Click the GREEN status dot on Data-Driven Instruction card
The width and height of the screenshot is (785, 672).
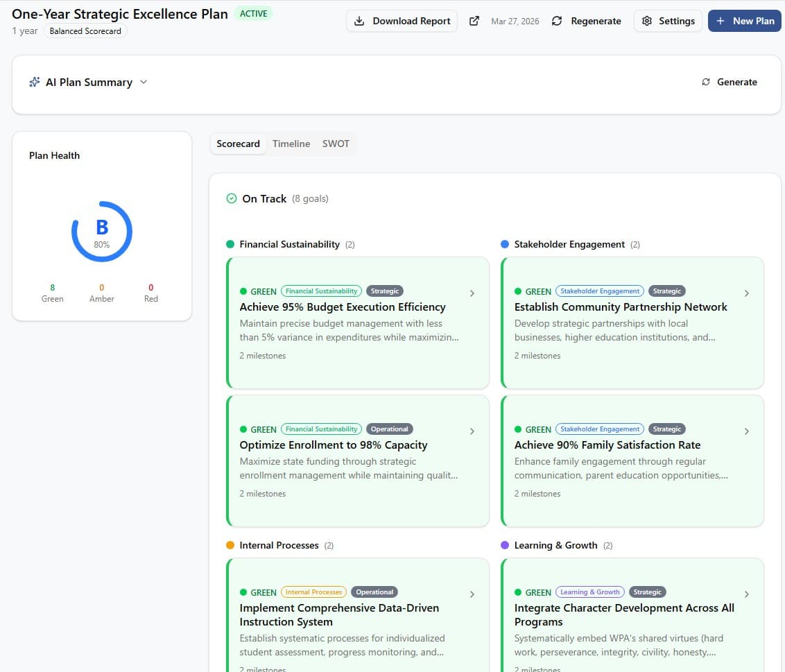[x=243, y=592]
